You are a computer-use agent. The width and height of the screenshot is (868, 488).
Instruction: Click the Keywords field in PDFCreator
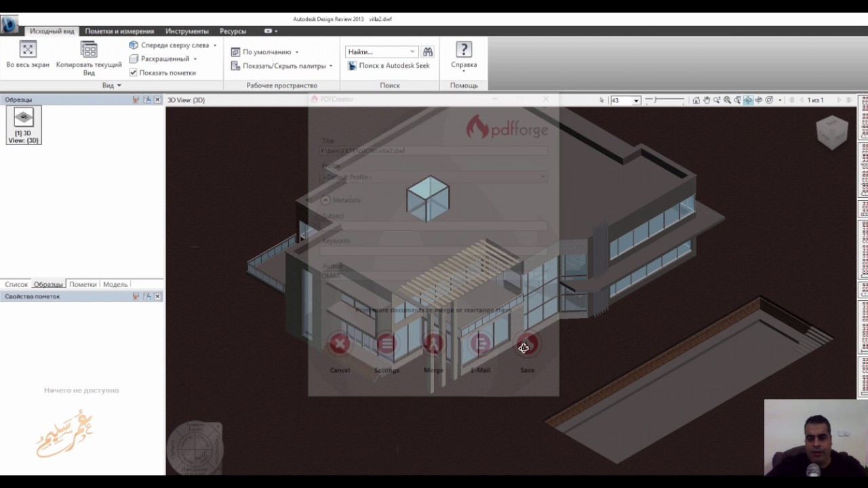pyautogui.click(x=434, y=251)
